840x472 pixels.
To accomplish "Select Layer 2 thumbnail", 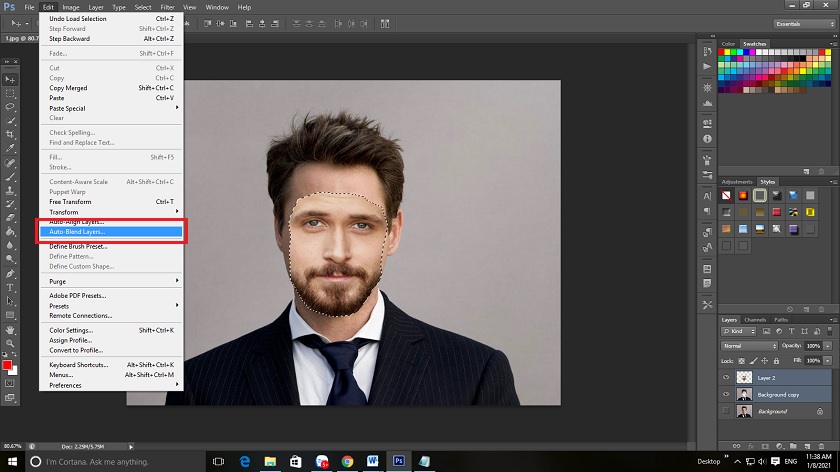I will (744, 378).
